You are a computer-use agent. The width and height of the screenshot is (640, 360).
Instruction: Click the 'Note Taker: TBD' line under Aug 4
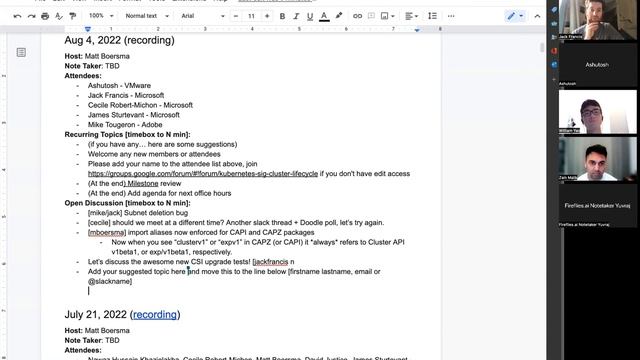[x=92, y=66]
